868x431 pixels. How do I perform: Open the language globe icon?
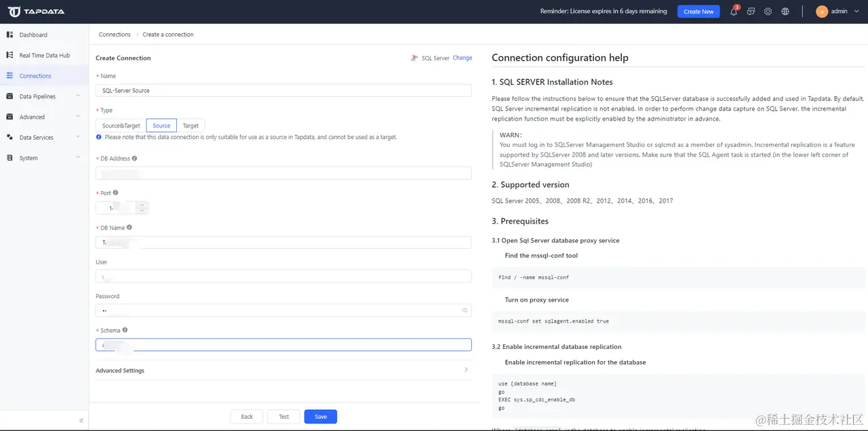pos(785,12)
